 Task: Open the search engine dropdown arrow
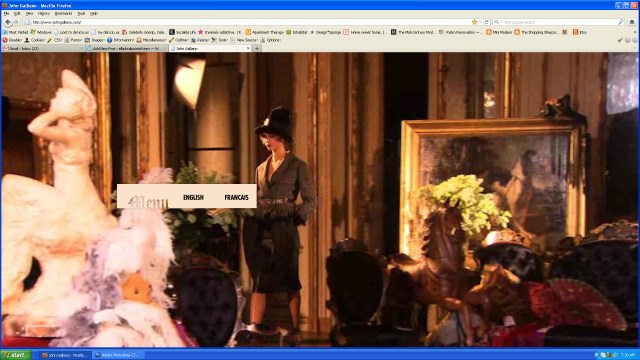501,22
